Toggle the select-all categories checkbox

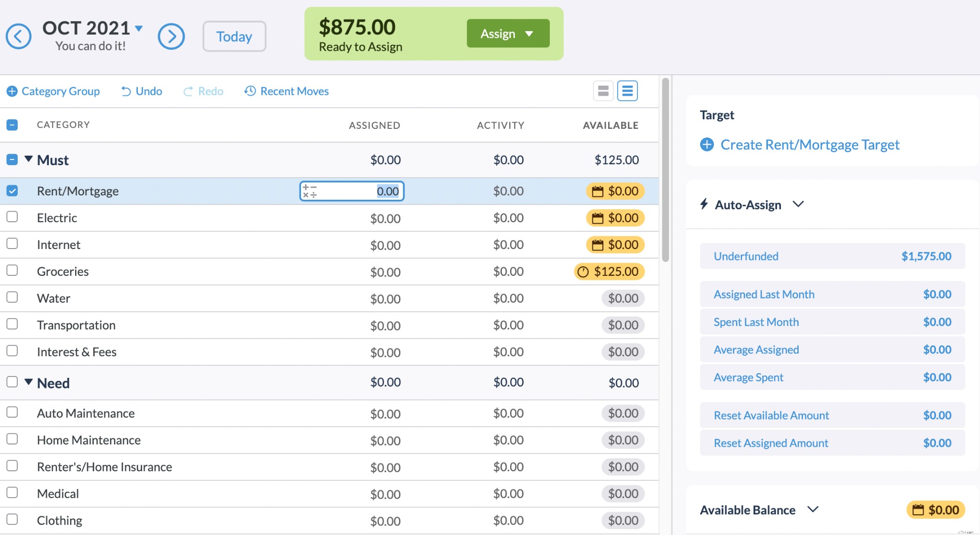[x=12, y=125]
